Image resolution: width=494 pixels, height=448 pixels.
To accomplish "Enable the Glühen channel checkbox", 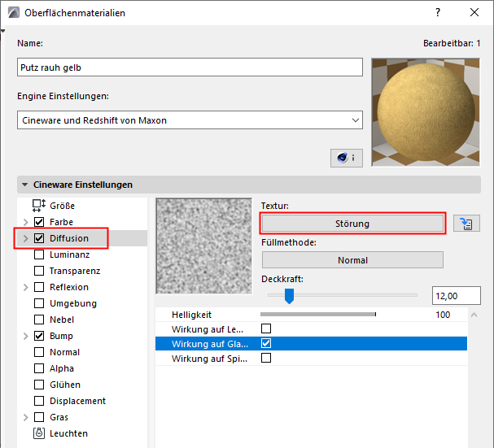I will click(39, 385).
